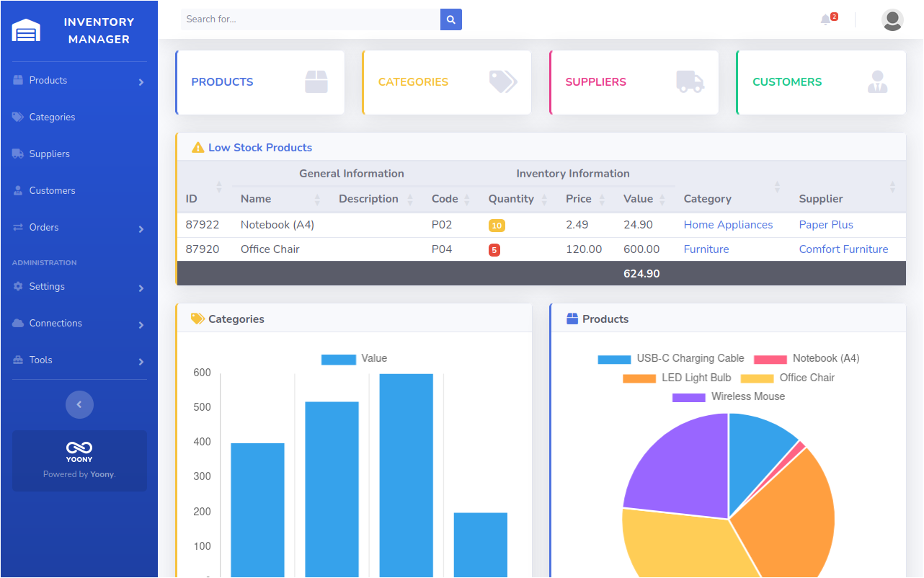The width and height of the screenshot is (924, 578).
Task: Toggle the Value legend swatch in Categories chart
Action: [x=339, y=359]
